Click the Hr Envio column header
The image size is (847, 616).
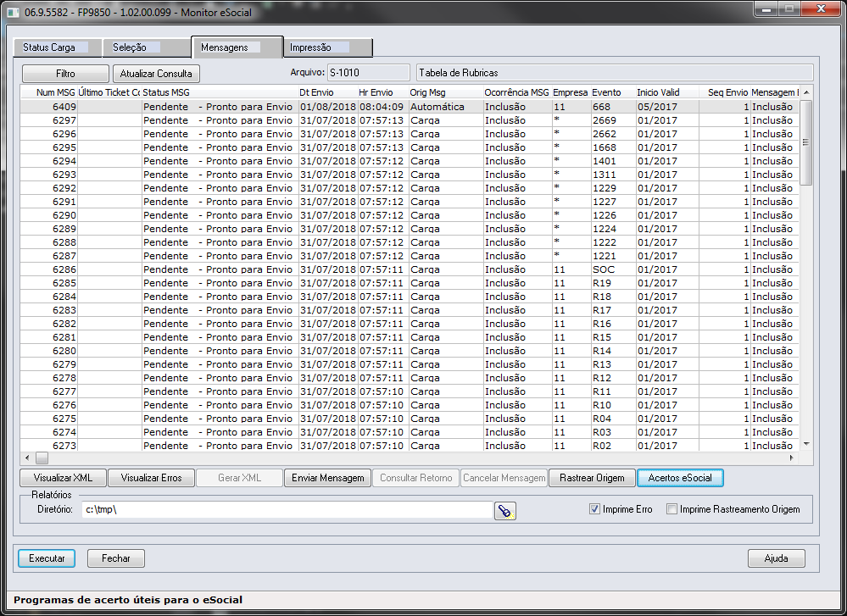(383, 92)
